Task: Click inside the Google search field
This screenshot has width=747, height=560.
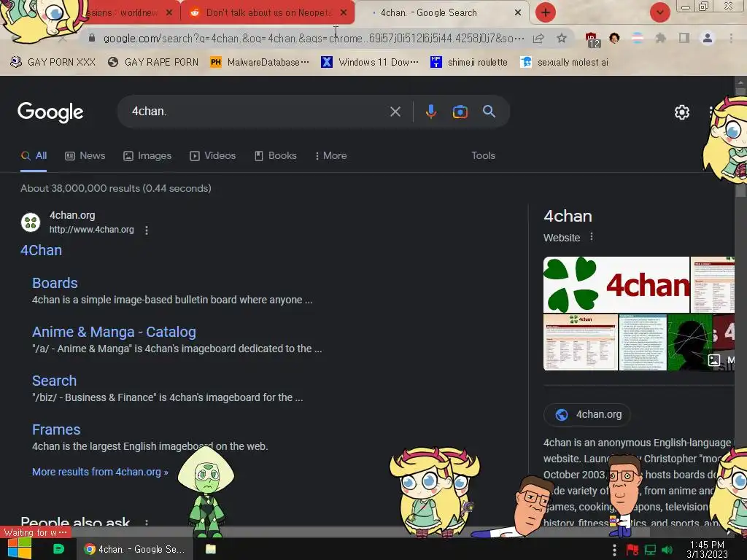Action: coord(258,112)
